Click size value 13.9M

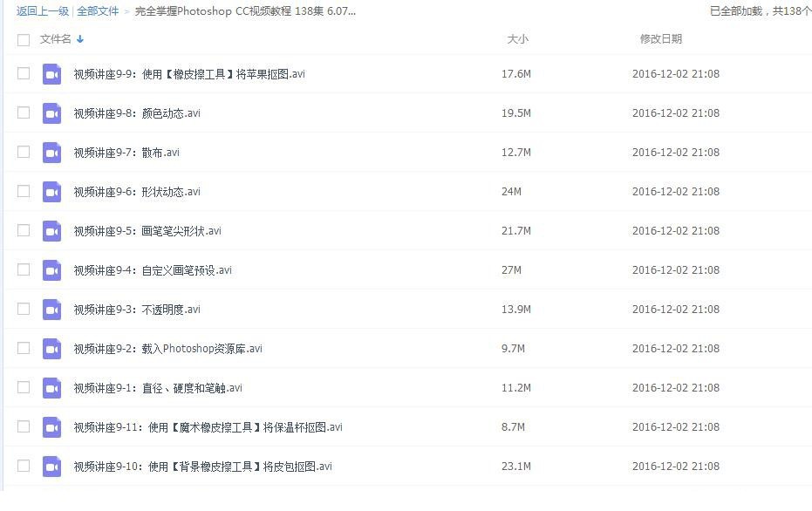tap(516, 310)
